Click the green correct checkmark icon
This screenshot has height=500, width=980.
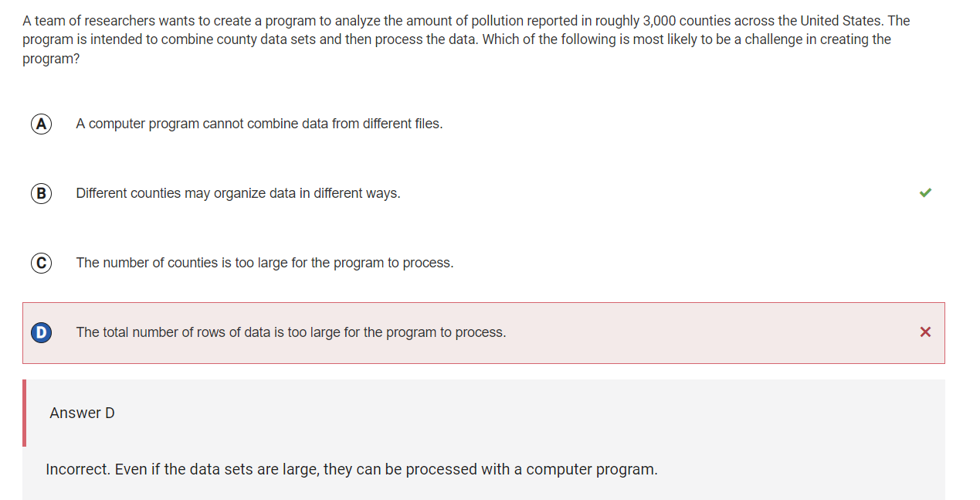[x=925, y=192]
